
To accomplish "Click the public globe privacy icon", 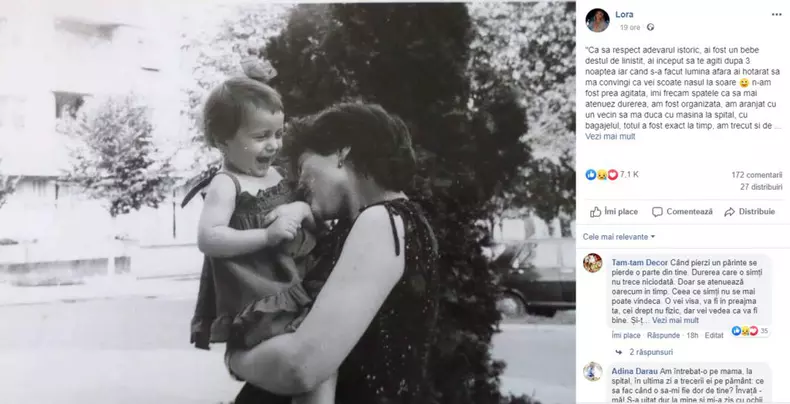I will click(x=650, y=27).
